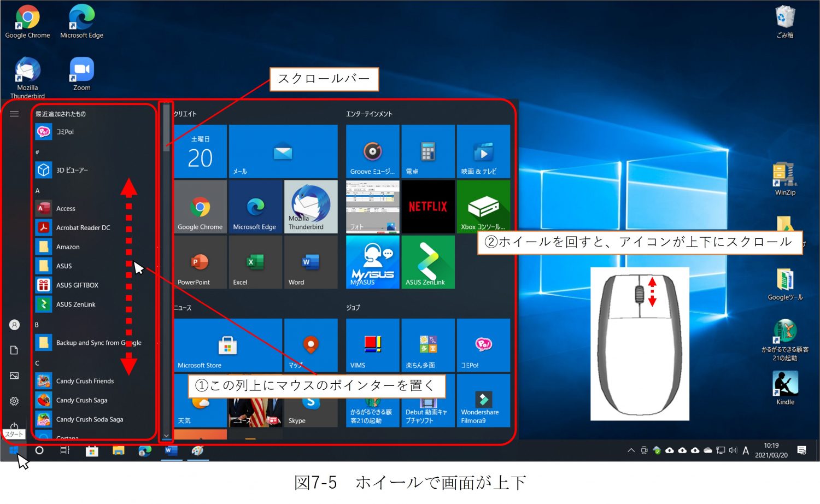Select Candy Crush Soda Saga in list

pyautogui.click(x=95, y=419)
